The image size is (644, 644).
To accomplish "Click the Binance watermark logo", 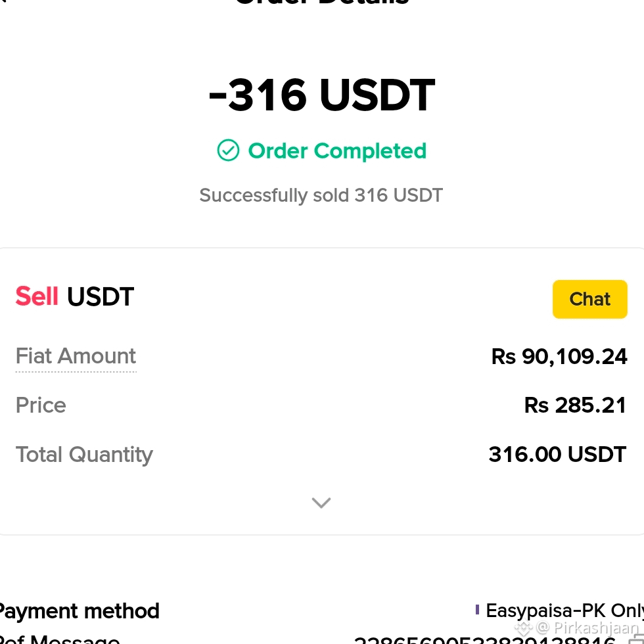I will tap(523, 628).
